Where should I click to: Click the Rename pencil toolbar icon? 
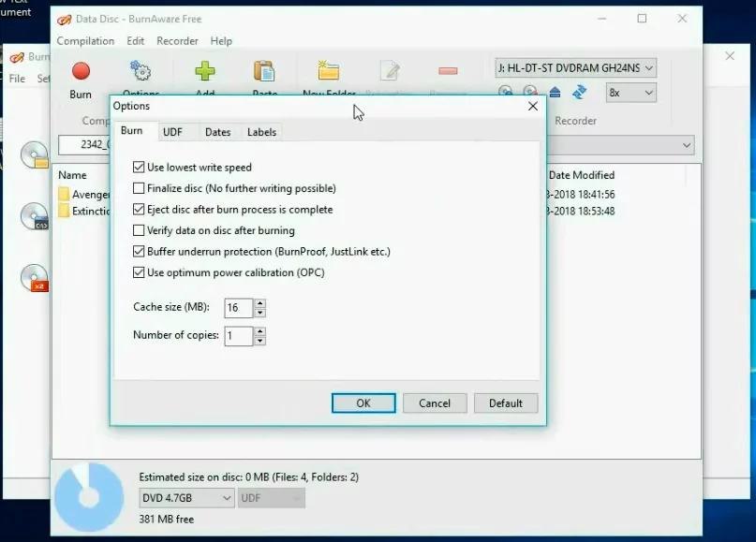[x=390, y=71]
